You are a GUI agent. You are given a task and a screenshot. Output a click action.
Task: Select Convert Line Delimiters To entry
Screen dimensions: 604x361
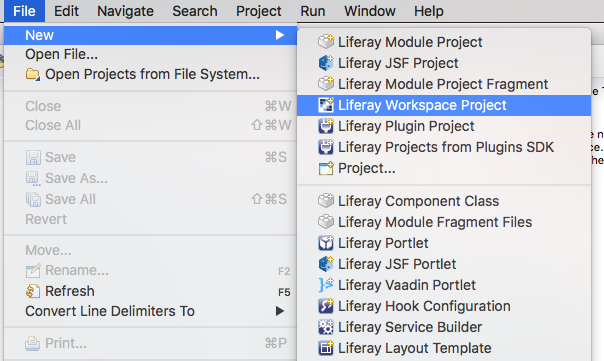pyautogui.click(x=151, y=311)
